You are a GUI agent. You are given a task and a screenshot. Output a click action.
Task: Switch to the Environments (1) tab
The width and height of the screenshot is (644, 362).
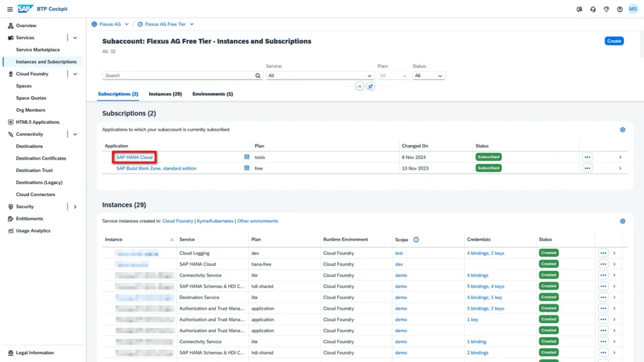point(213,94)
